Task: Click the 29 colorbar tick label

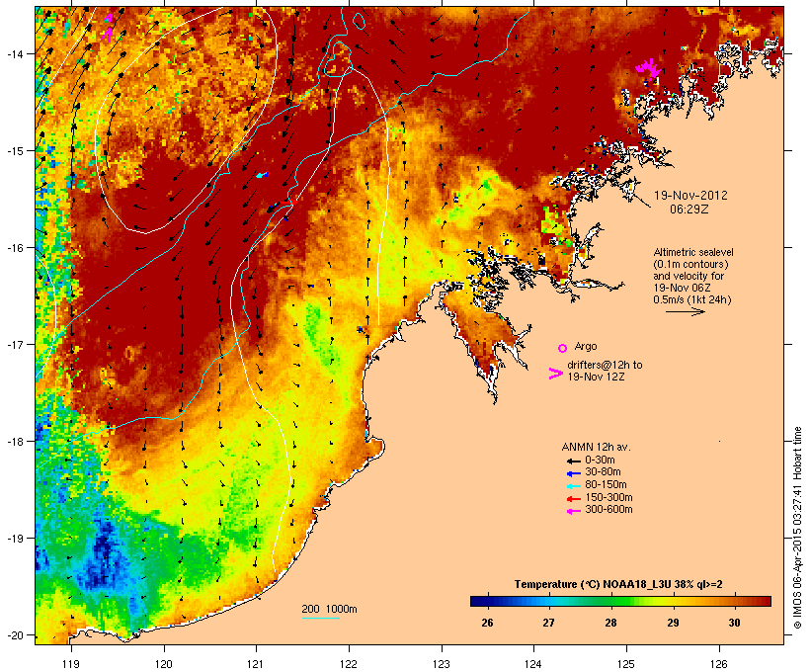Action: (x=673, y=623)
